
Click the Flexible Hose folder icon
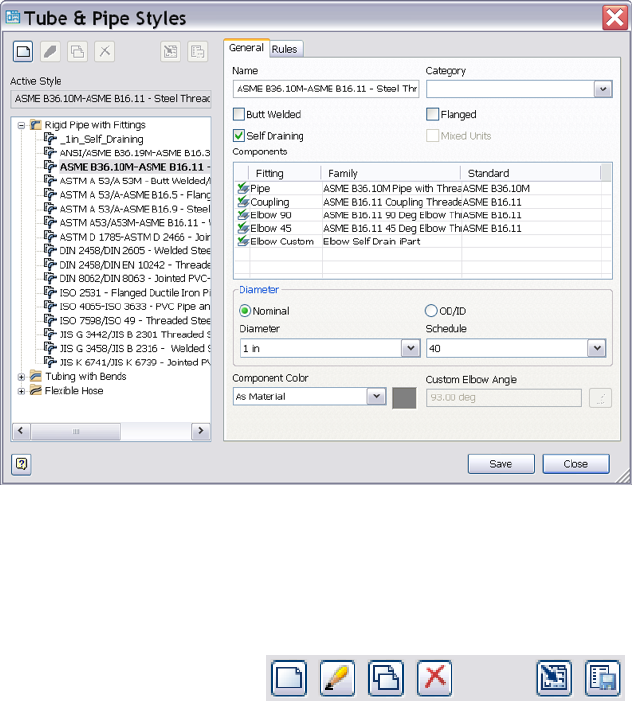[36, 390]
